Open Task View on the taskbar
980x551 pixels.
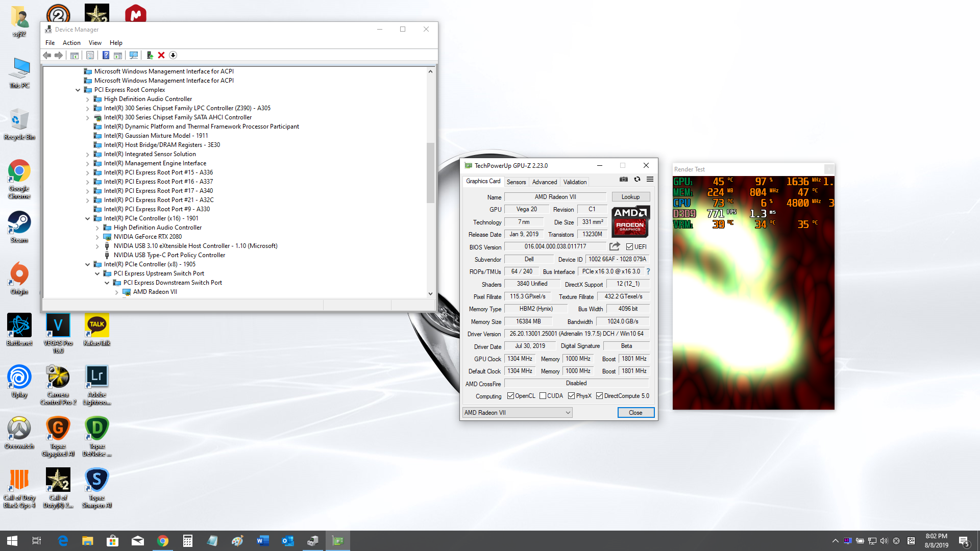click(x=37, y=541)
